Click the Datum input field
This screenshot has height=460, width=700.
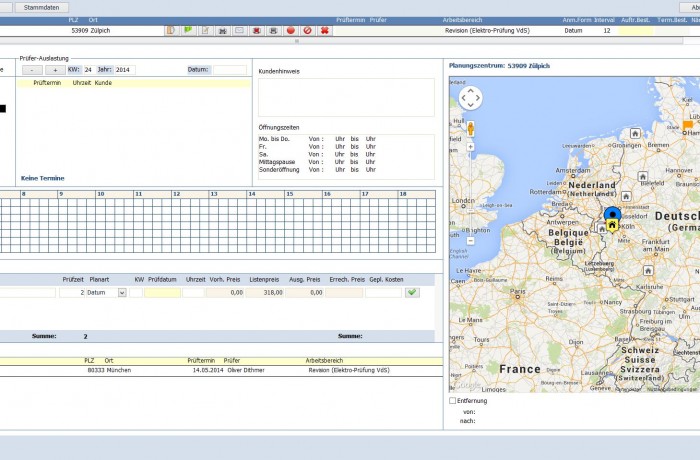(x=229, y=70)
